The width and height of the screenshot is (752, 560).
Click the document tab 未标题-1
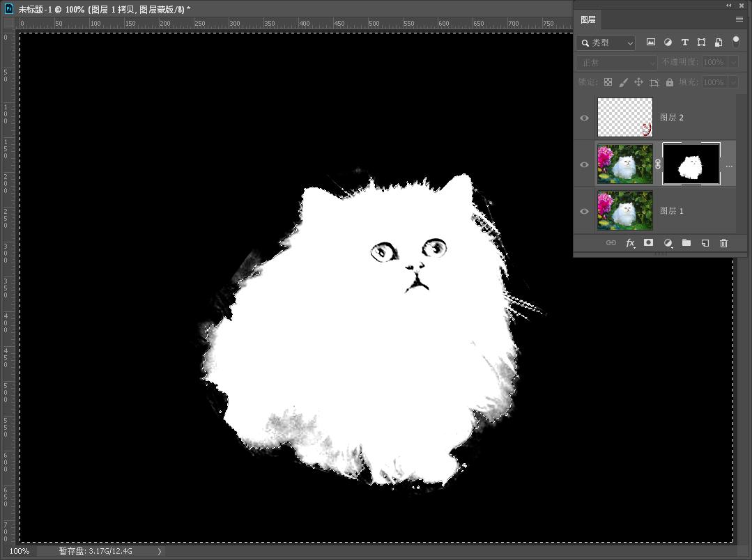(x=103, y=9)
